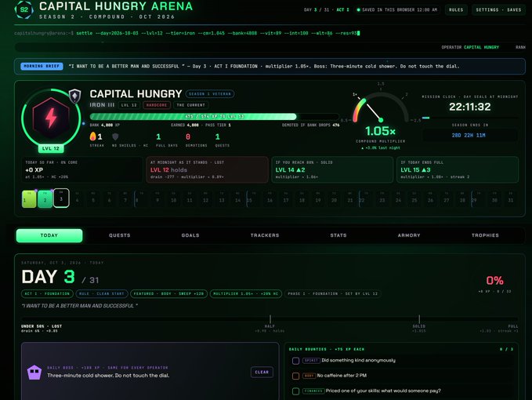Screen dimensions: 532x400
Task: Click the flame streak icon
Action: click(x=92, y=136)
